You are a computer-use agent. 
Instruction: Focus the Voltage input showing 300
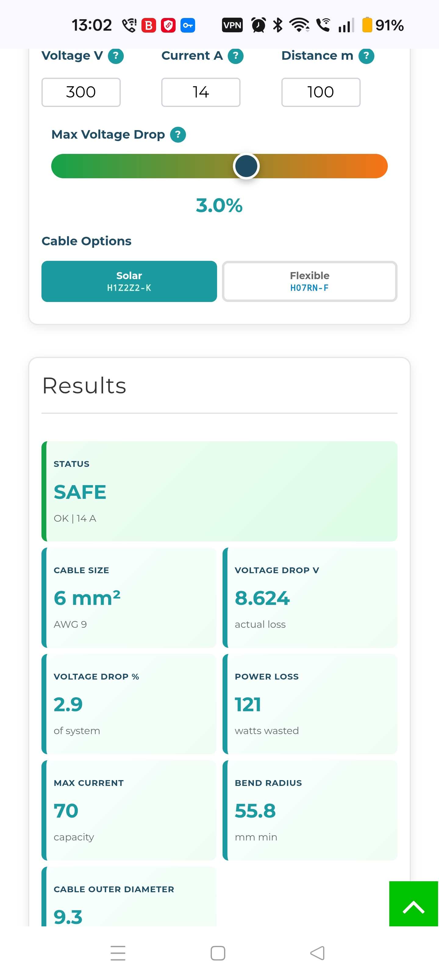pos(81,92)
